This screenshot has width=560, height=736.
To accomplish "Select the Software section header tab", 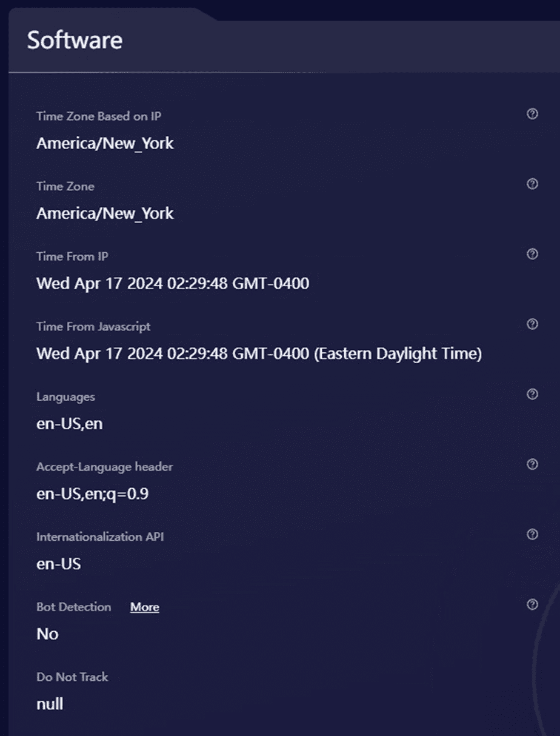I will (75, 40).
